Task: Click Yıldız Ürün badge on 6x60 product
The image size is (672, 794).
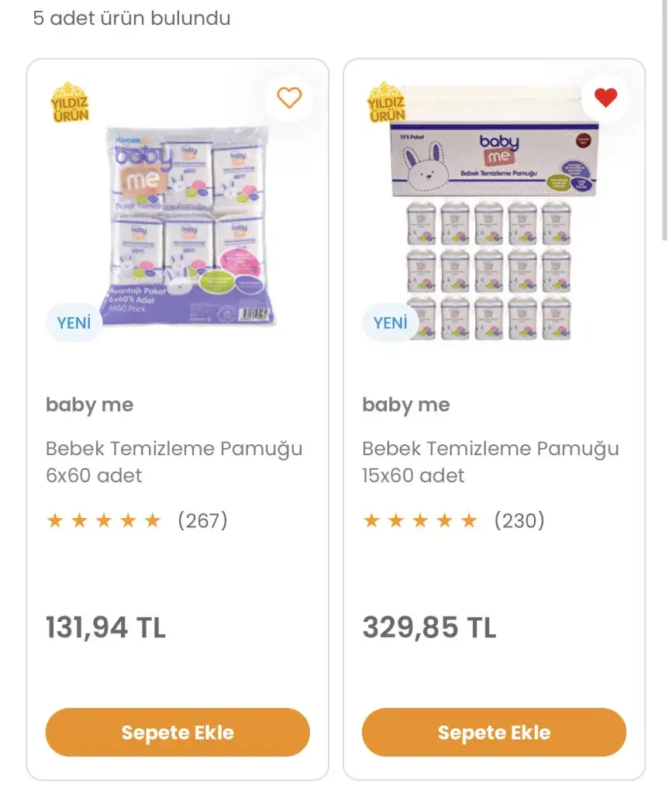Action: coord(70,103)
